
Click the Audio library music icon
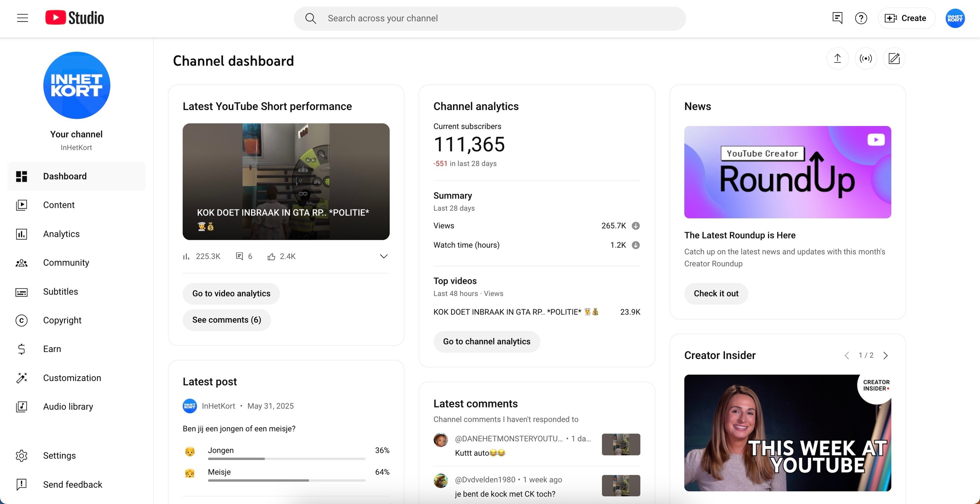[21, 407]
